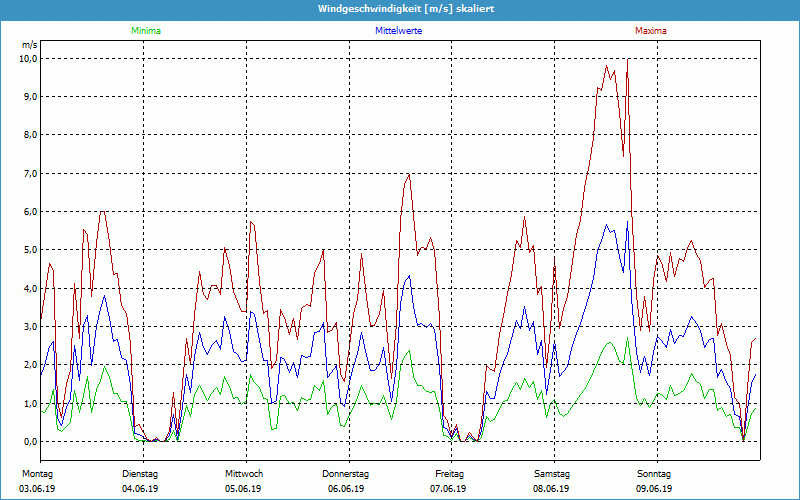Click the '4,0' y-axis value

click(x=30, y=289)
